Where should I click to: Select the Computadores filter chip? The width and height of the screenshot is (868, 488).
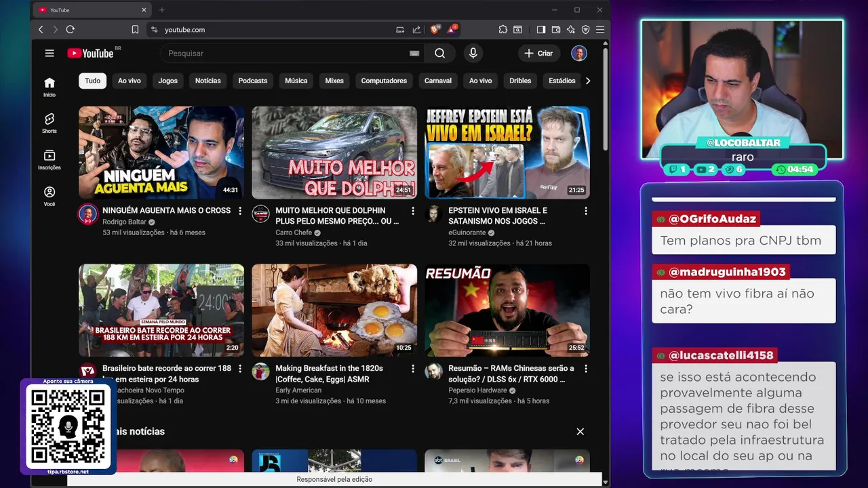pyautogui.click(x=384, y=81)
